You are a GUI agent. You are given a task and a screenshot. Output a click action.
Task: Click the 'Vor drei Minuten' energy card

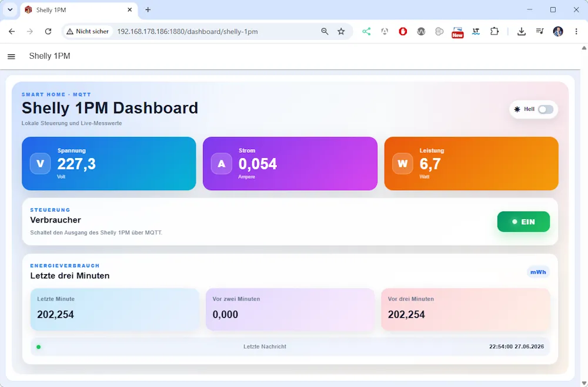(x=466, y=309)
